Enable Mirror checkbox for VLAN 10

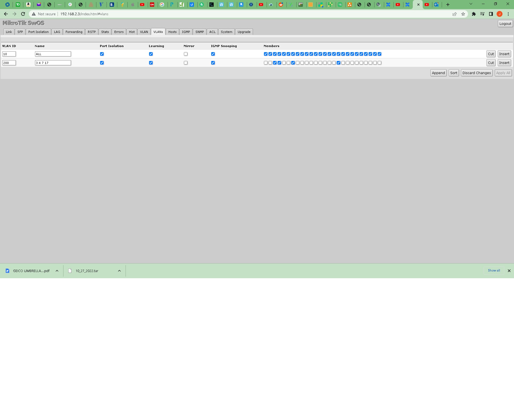186,54
